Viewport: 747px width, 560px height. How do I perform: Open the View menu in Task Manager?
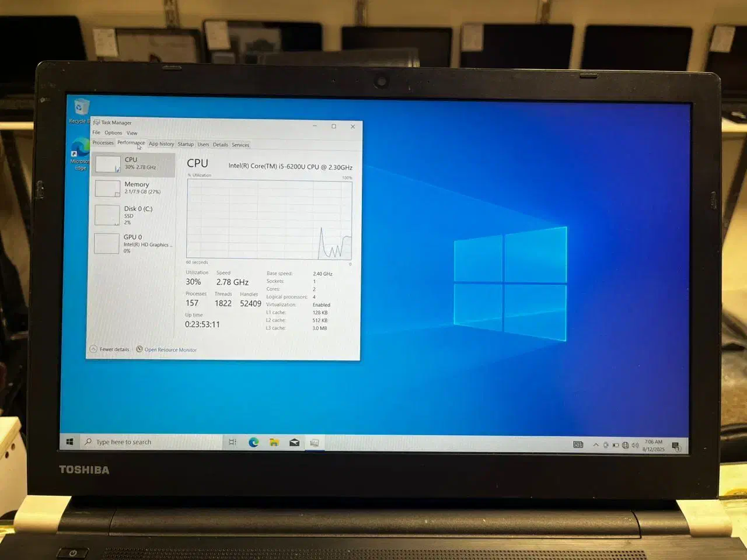132,133
